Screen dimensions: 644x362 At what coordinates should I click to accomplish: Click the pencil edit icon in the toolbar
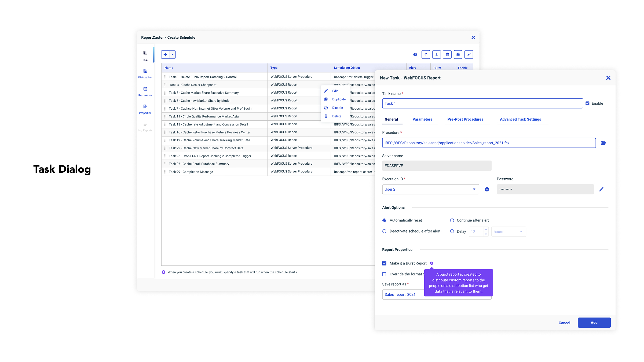click(469, 54)
